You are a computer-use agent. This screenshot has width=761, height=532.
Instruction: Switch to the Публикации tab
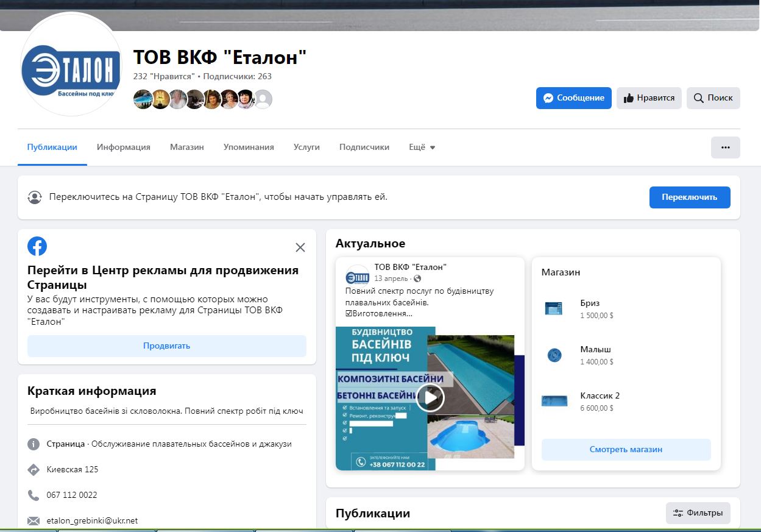click(52, 147)
